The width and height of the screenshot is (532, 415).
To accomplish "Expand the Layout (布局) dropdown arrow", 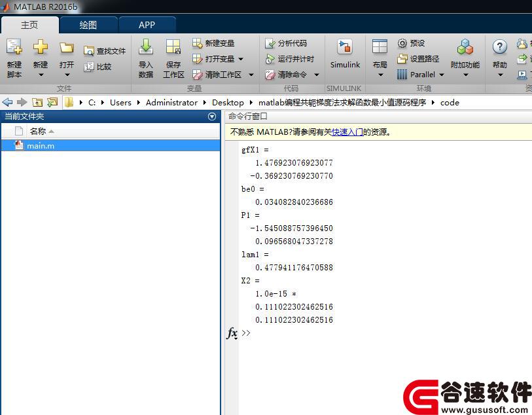I will click(380, 75).
